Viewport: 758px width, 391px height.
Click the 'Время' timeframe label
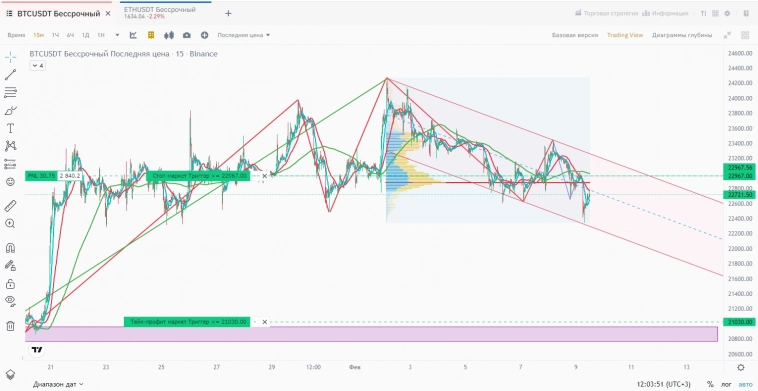[x=16, y=35]
